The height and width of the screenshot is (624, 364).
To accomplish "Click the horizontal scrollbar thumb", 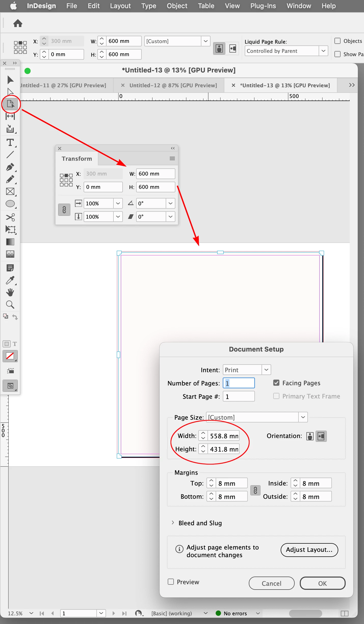I will coord(305,613).
